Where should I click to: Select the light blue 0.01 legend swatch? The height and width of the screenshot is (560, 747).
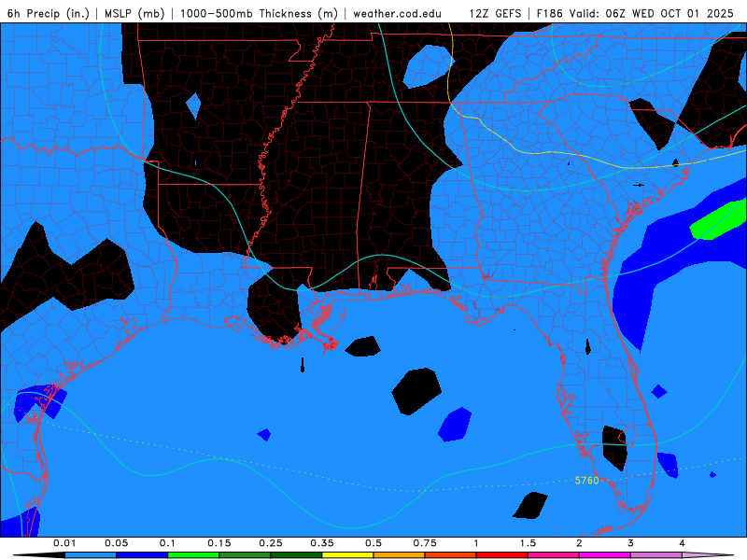pyautogui.click(x=91, y=555)
